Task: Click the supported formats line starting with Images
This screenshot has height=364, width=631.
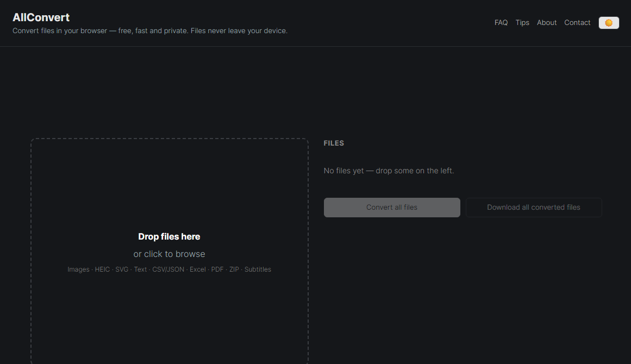Action: pos(170,269)
